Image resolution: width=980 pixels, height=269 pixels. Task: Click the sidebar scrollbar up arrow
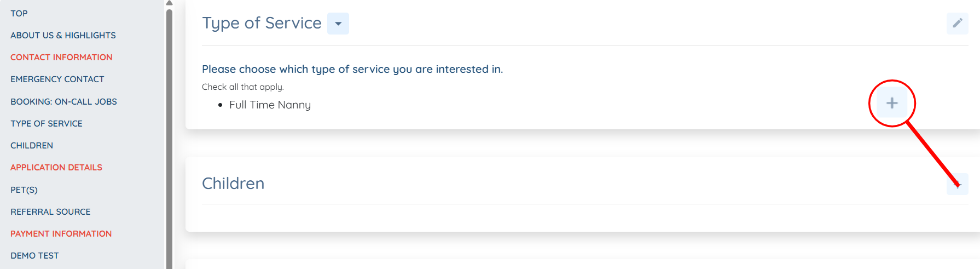coord(169,3)
